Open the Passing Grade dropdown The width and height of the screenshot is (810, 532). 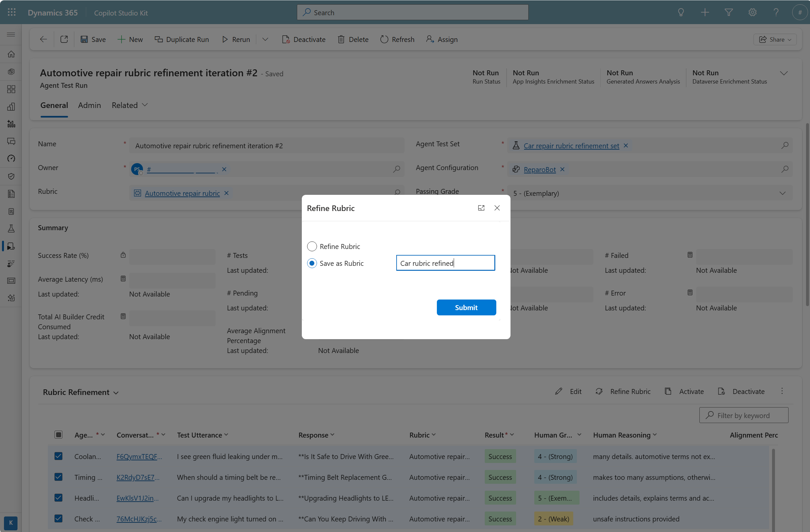(x=782, y=193)
